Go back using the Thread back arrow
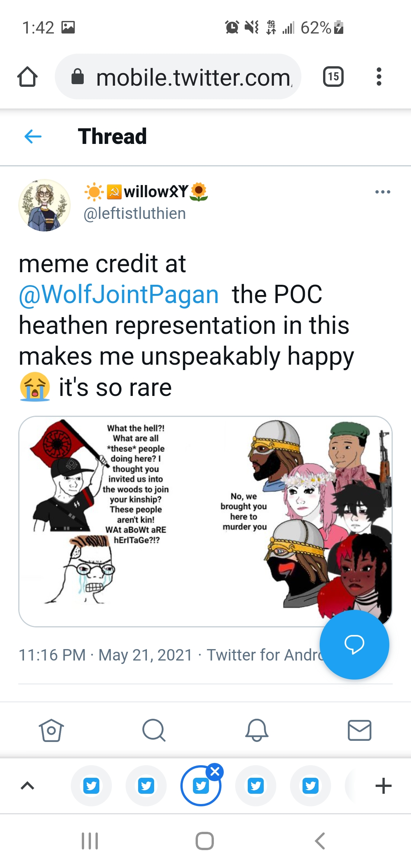The width and height of the screenshot is (411, 868). pyautogui.click(x=33, y=136)
